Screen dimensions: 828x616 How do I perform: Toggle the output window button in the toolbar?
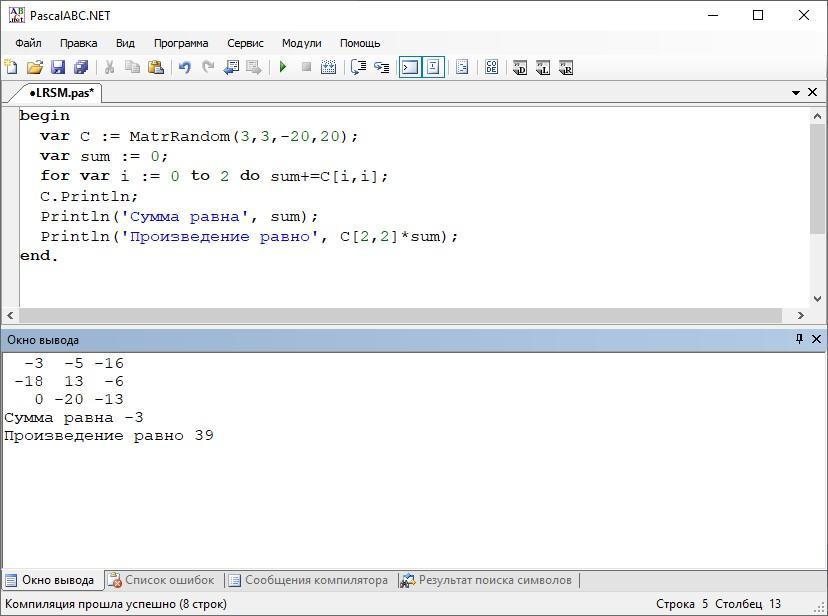[x=409, y=68]
